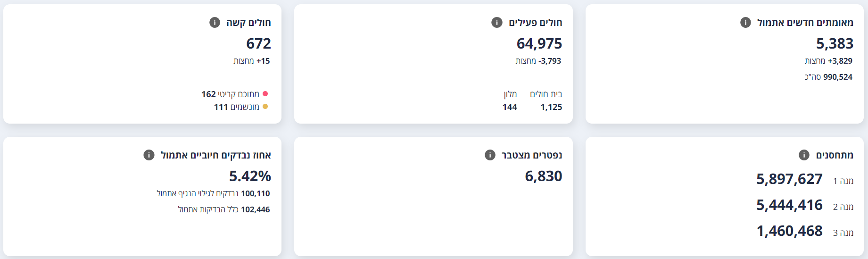Click the מלון count 144
The width and height of the screenshot is (868, 259).
[x=510, y=107]
